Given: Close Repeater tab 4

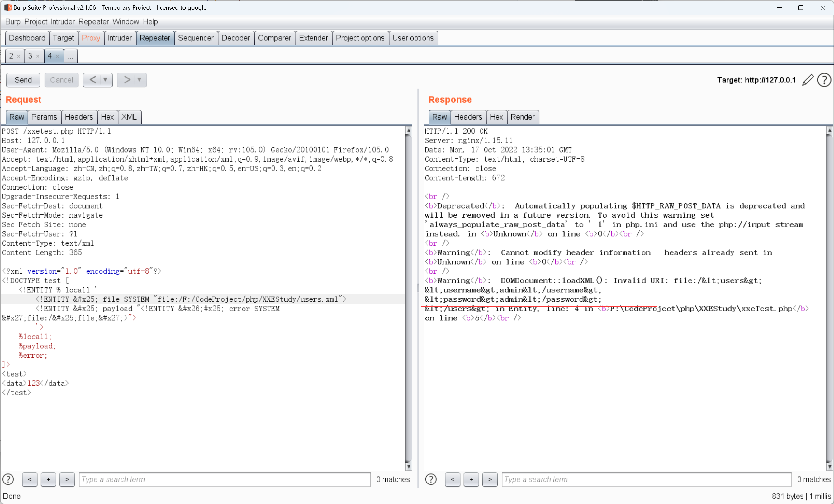Looking at the screenshot, I should (57, 56).
